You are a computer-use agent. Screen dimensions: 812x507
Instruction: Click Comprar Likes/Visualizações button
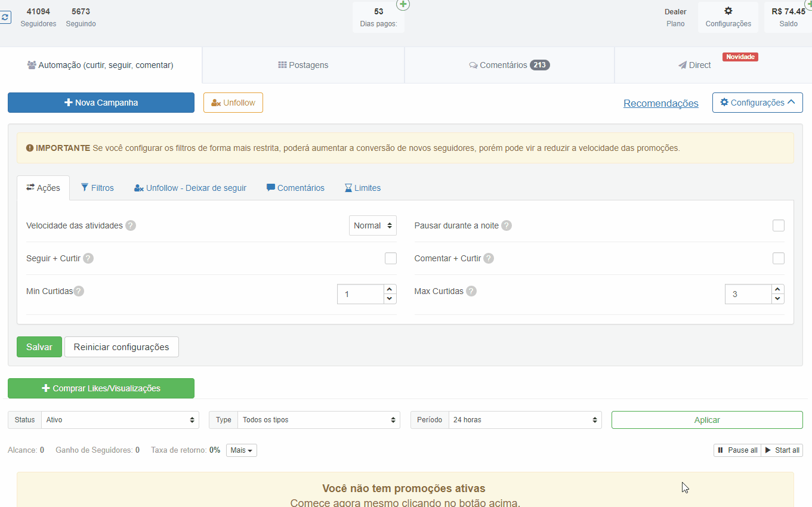click(x=101, y=388)
